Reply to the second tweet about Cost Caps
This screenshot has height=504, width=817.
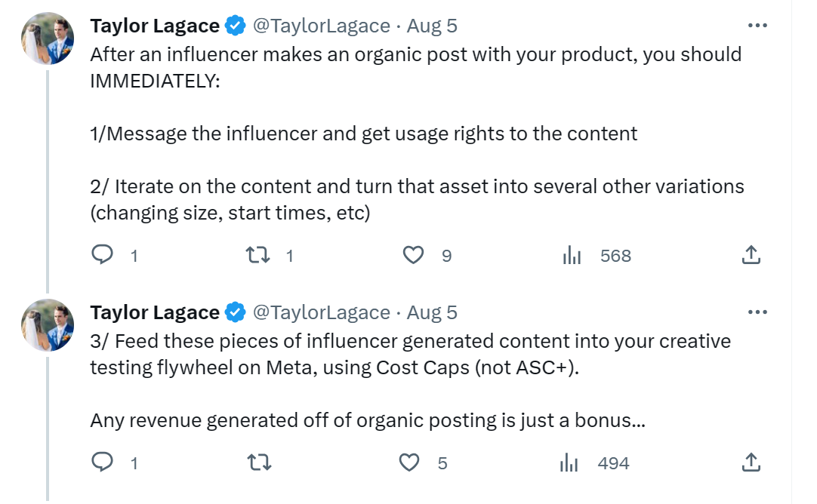click(103, 463)
